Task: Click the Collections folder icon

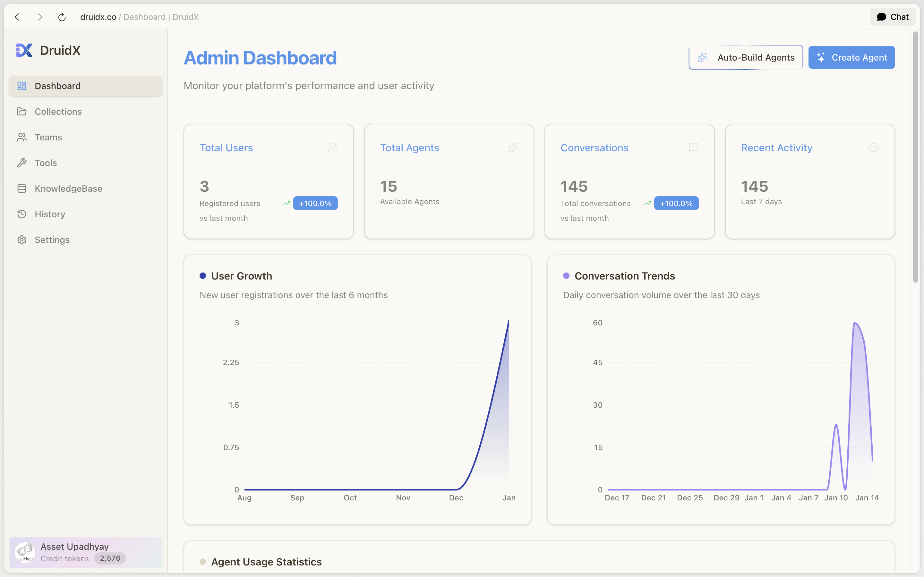Action: coord(22,112)
